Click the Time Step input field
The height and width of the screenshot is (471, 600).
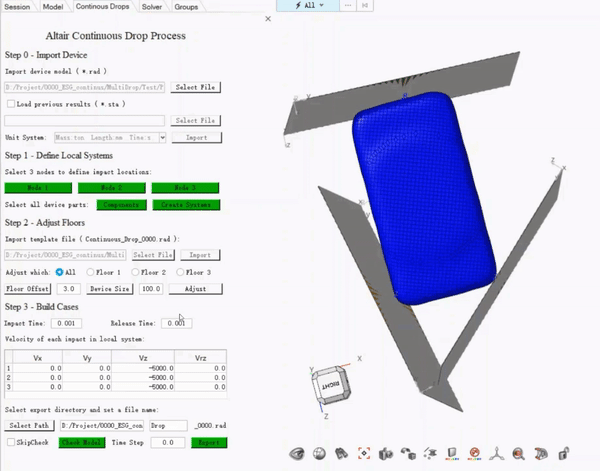point(168,442)
